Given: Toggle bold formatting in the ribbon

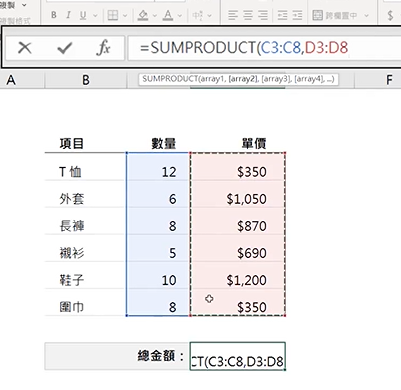Looking at the screenshot, I should (54, 15).
